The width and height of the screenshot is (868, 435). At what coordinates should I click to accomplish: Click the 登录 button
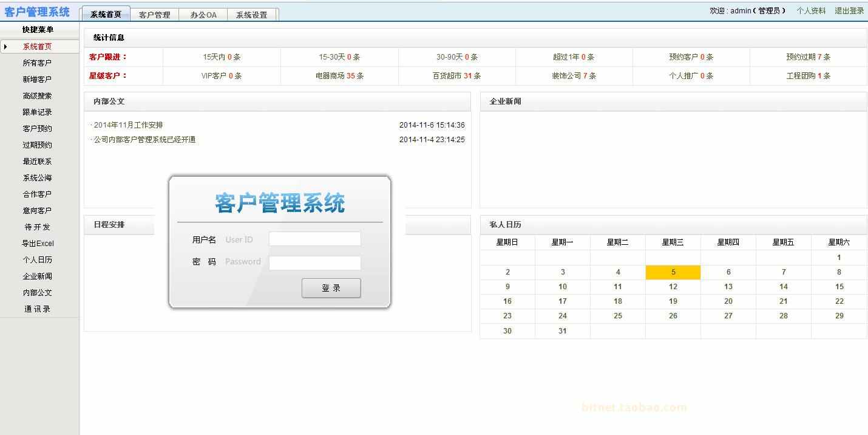pyautogui.click(x=331, y=288)
